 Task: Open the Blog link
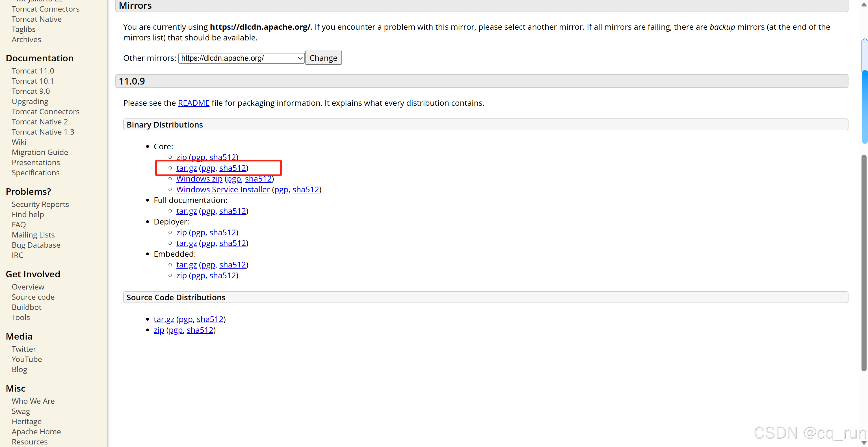pyautogui.click(x=19, y=370)
